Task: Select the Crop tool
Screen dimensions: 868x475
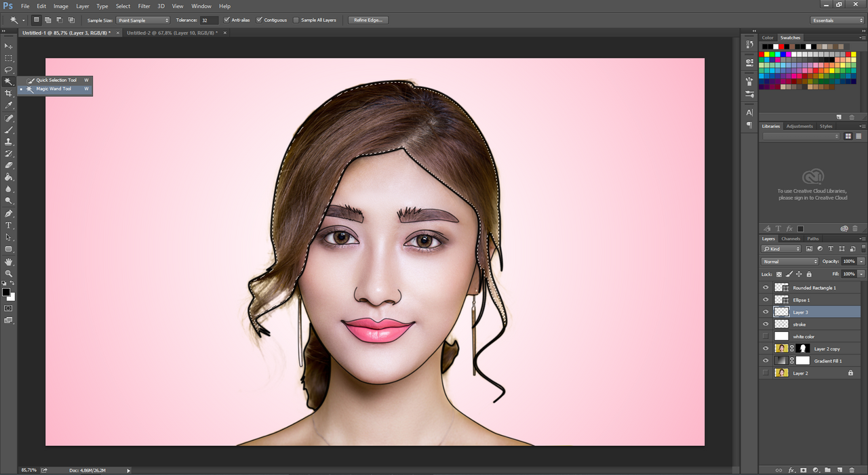Action: click(9, 93)
